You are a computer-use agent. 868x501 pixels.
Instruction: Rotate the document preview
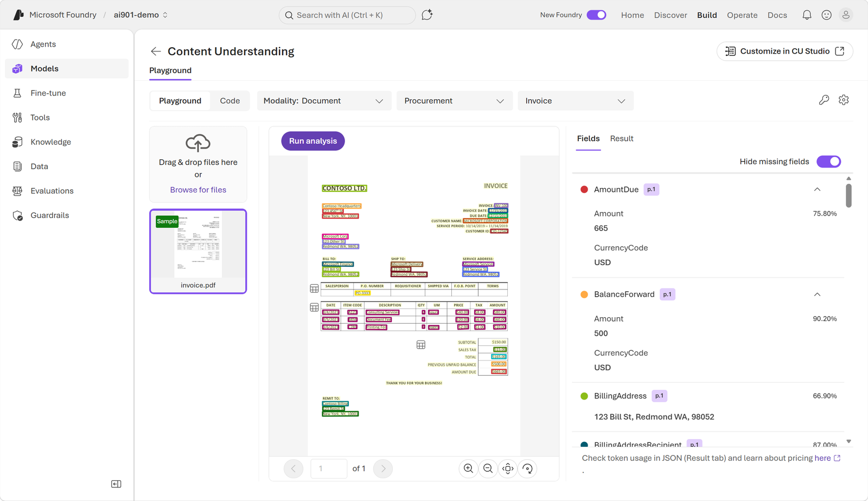click(527, 468)
